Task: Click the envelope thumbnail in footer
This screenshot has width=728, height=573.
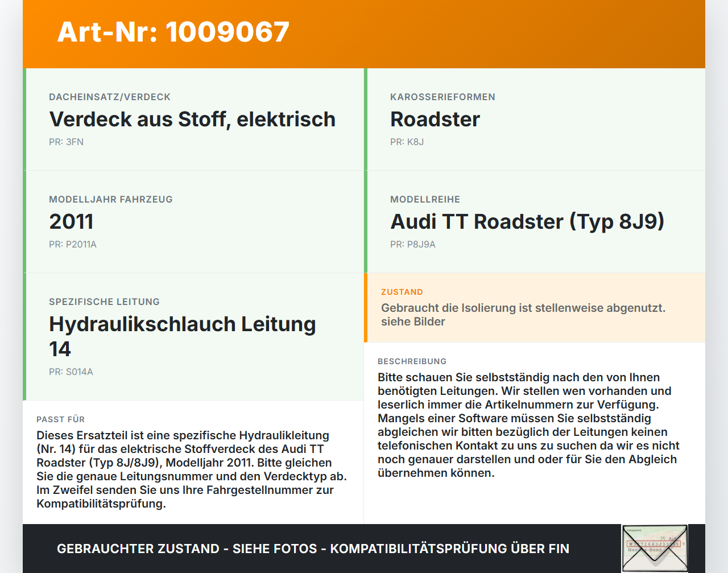Action: 655,549
